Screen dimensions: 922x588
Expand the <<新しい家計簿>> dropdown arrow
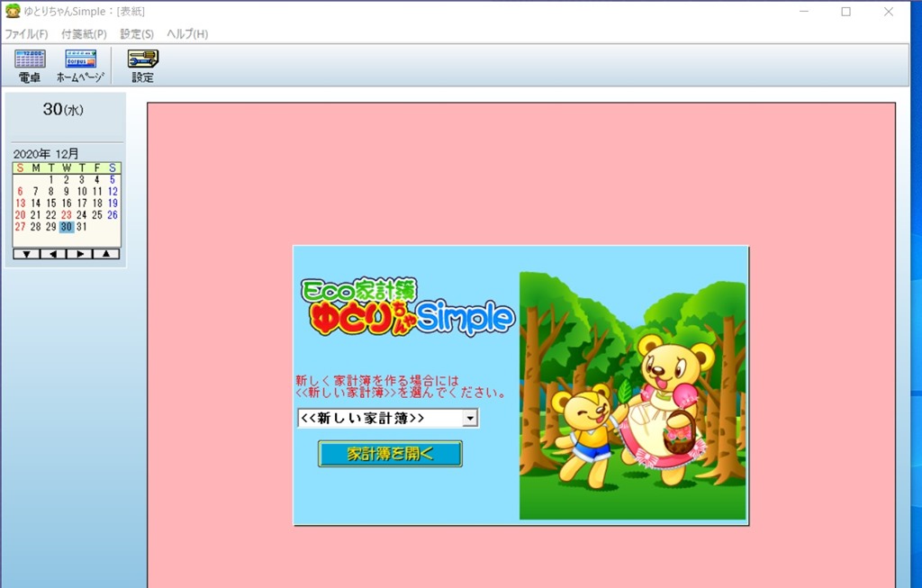point(469,419)
